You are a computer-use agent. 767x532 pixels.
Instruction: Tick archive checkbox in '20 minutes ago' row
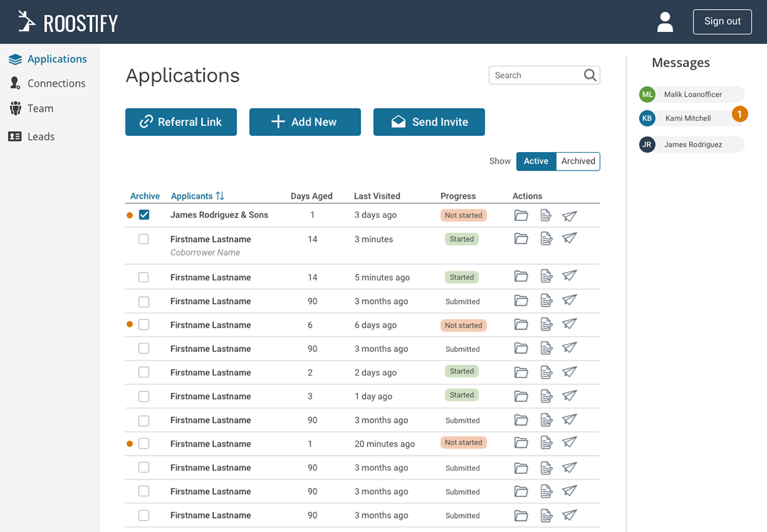click(144, 443)
